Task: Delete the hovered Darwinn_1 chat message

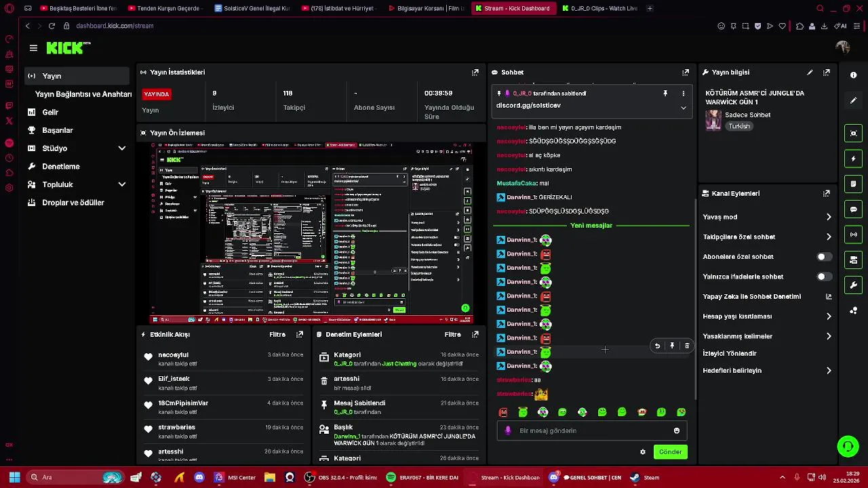Action: pos(687,346)
